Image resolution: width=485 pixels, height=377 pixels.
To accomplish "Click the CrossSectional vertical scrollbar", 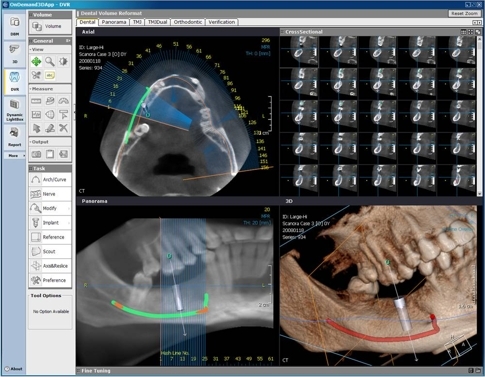I will 480,116.
